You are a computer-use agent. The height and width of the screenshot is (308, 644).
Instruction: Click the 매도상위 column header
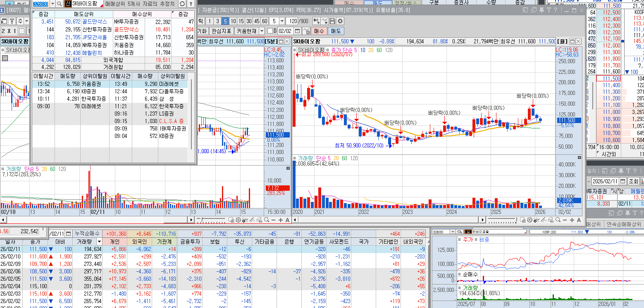coord(84,14)
